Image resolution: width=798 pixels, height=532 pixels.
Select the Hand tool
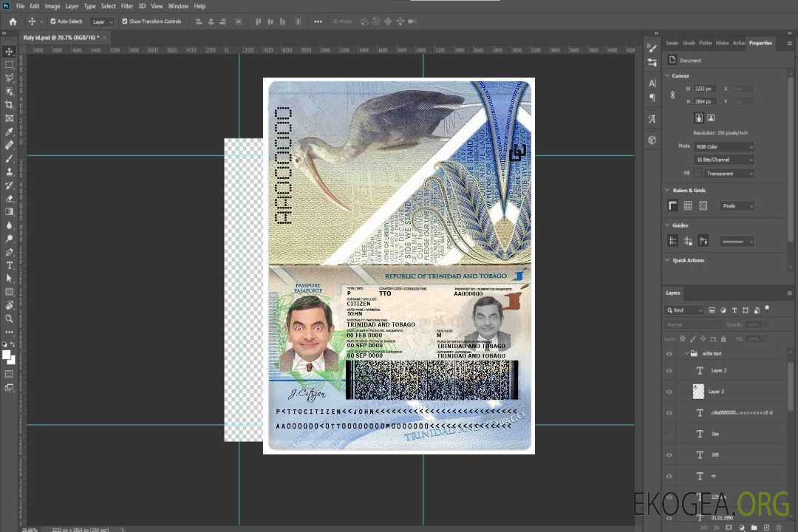[x=9, y=305]
